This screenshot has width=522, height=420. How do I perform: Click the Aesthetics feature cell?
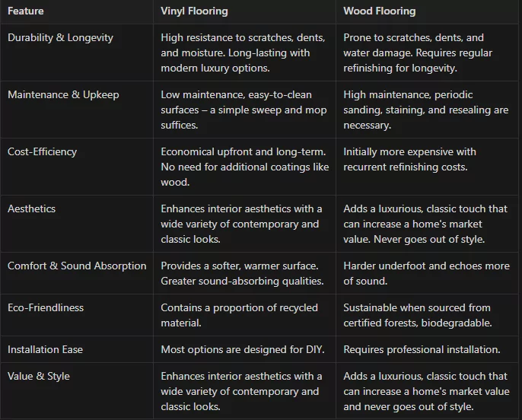pos(31,208)
